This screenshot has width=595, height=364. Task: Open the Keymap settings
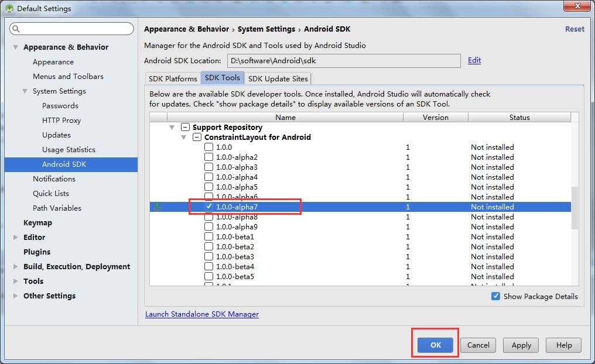[x=37, y=222]
